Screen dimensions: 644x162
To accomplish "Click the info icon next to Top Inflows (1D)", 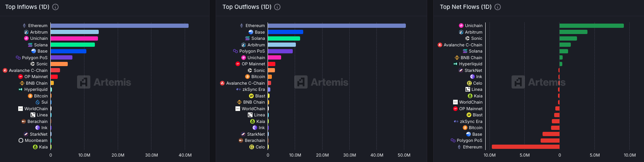I will [55, 7].
